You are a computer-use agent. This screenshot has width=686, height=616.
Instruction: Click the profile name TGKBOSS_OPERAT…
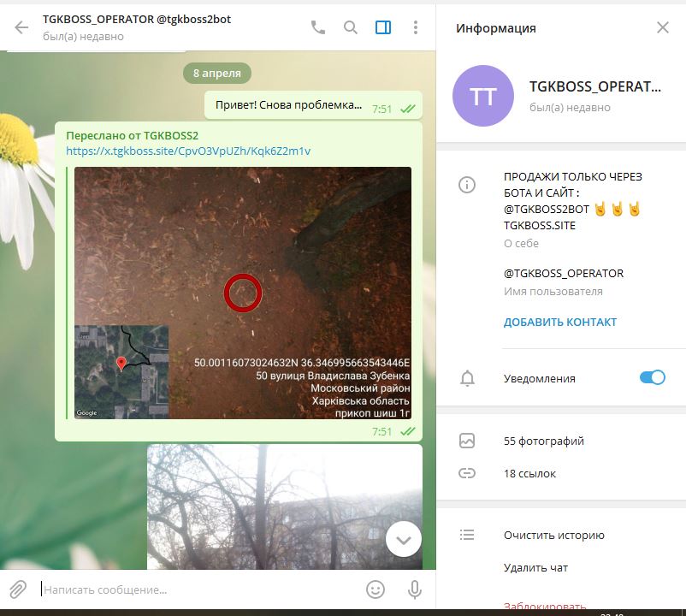click(595, 86)
